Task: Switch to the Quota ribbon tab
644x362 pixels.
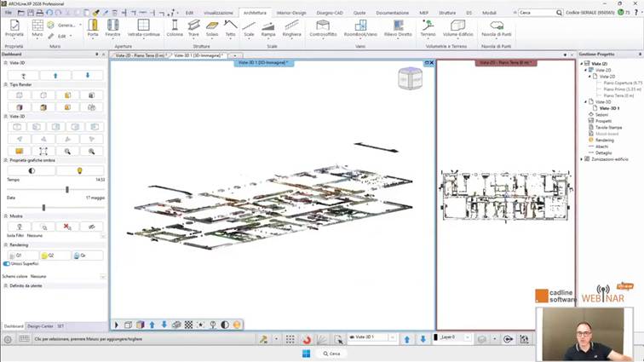Action: pos(359,13)
